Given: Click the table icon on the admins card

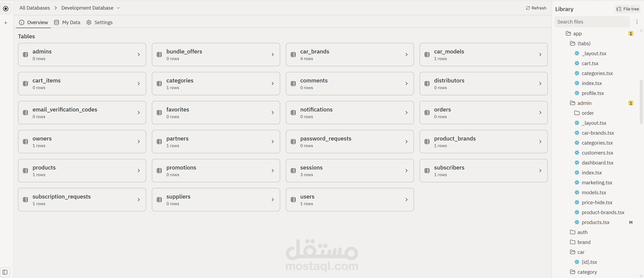Looking at the screenshot, I should (26, 54).
